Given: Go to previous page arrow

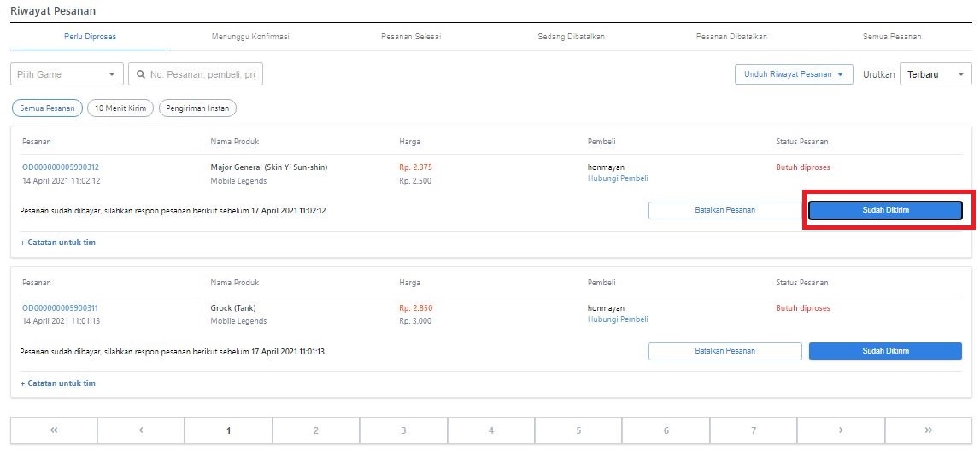Looking at the screenshot, I should pyautogui.click(x=141, y=430).
